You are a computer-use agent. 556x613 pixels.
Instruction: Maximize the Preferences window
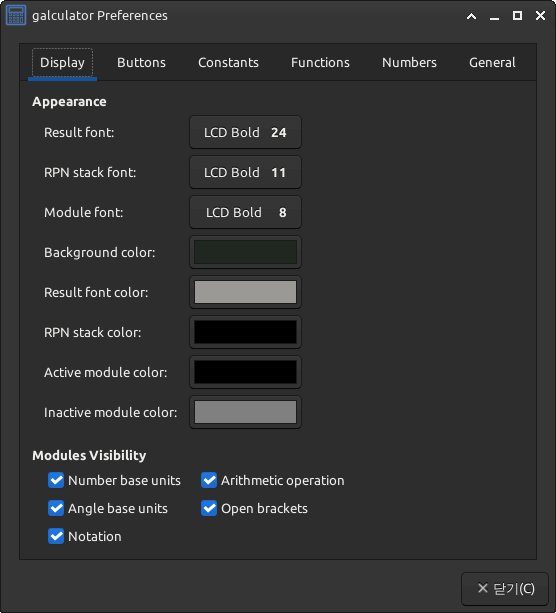[x=517, y=16]
